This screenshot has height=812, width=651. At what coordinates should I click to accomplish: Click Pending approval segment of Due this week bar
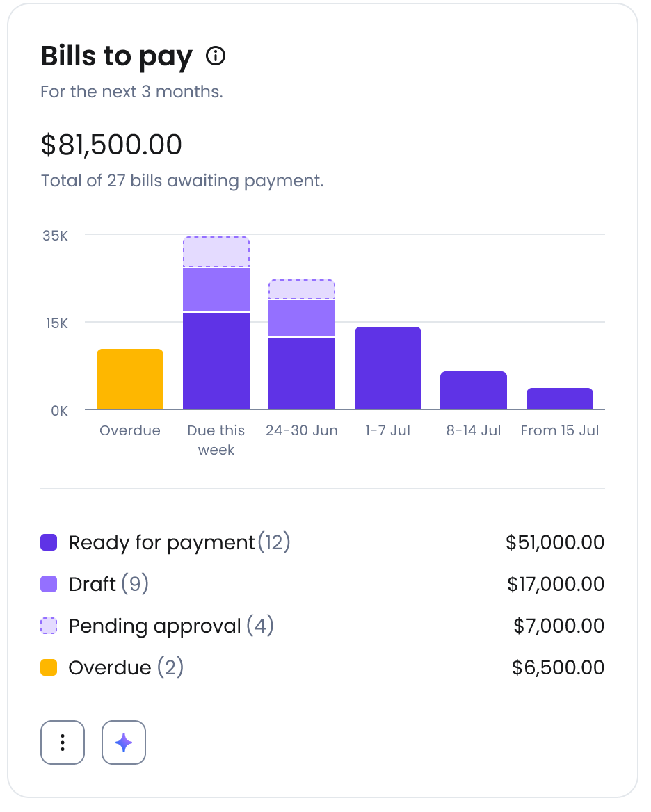point(216,252)
